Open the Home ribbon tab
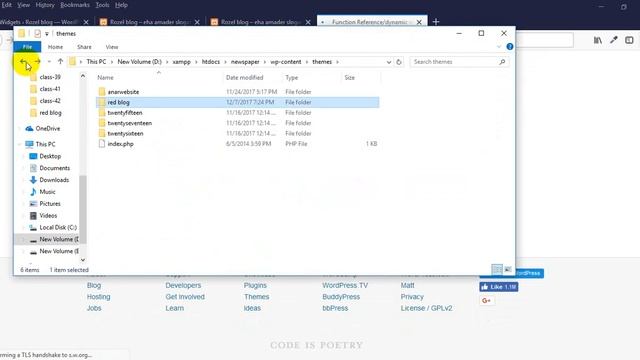Image resolution: width=640 pixels, height=360 pixels. tap(55, 47)
